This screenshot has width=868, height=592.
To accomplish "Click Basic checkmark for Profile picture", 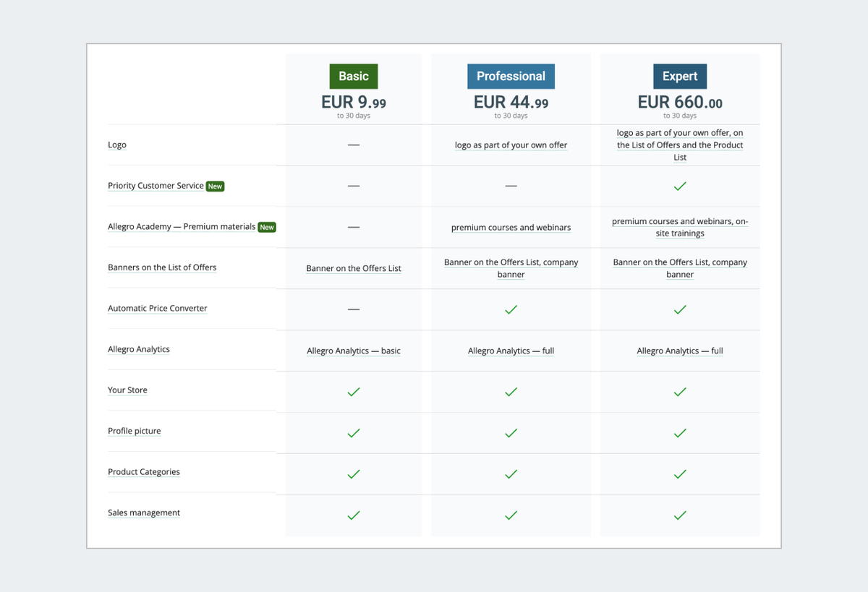I will (x=354, y=433).
